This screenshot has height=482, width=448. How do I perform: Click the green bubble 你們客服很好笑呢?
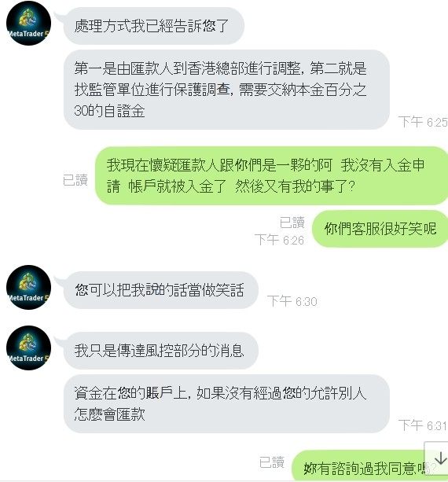tap(380, 229)
